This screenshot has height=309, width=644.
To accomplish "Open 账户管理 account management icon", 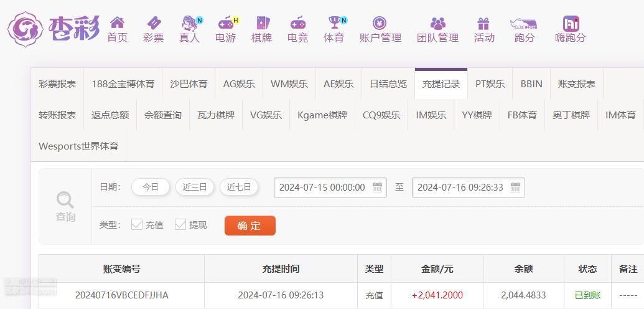I will [x=380, y=22].
